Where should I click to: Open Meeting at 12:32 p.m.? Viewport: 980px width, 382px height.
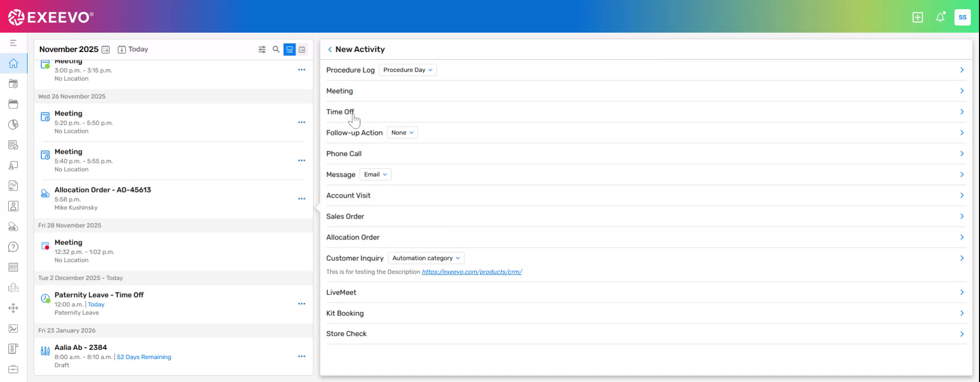tap(174, 251)
